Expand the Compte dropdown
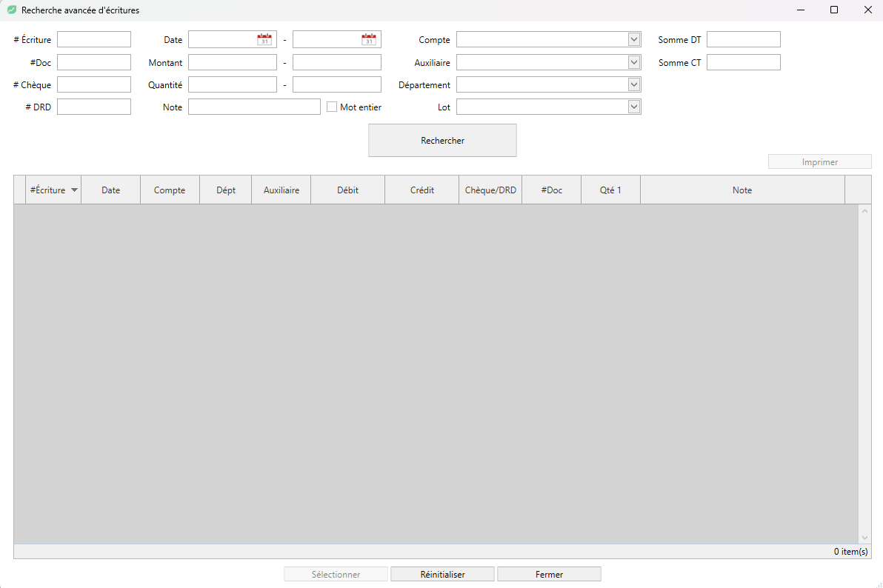This screenshot has height=588, width=883. point(634,39)
